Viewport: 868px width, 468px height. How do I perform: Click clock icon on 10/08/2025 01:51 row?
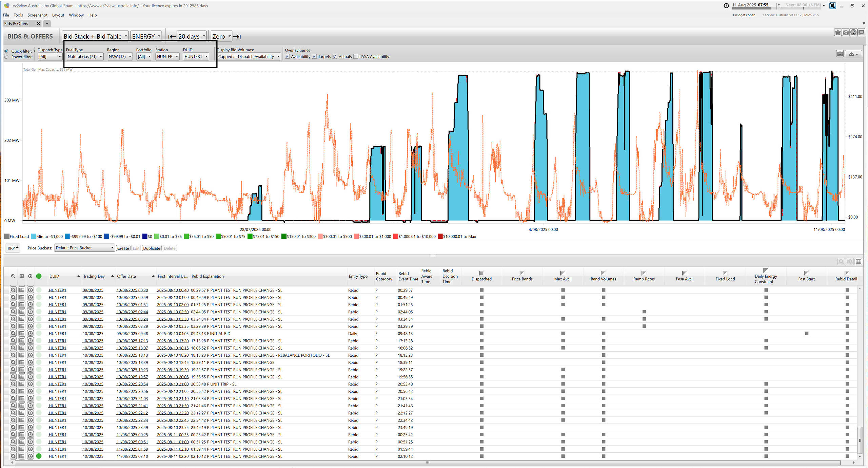tap(30, 305)
